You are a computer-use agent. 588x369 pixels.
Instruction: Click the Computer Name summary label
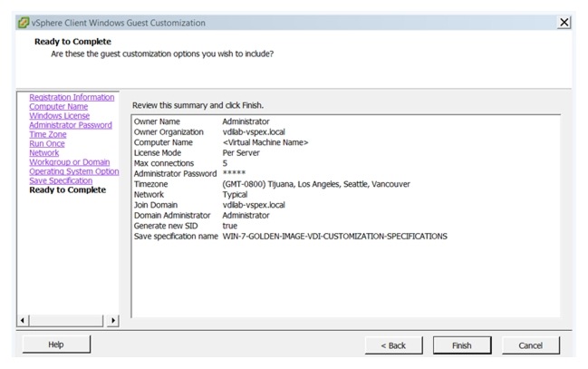click(x=163, y=142)
